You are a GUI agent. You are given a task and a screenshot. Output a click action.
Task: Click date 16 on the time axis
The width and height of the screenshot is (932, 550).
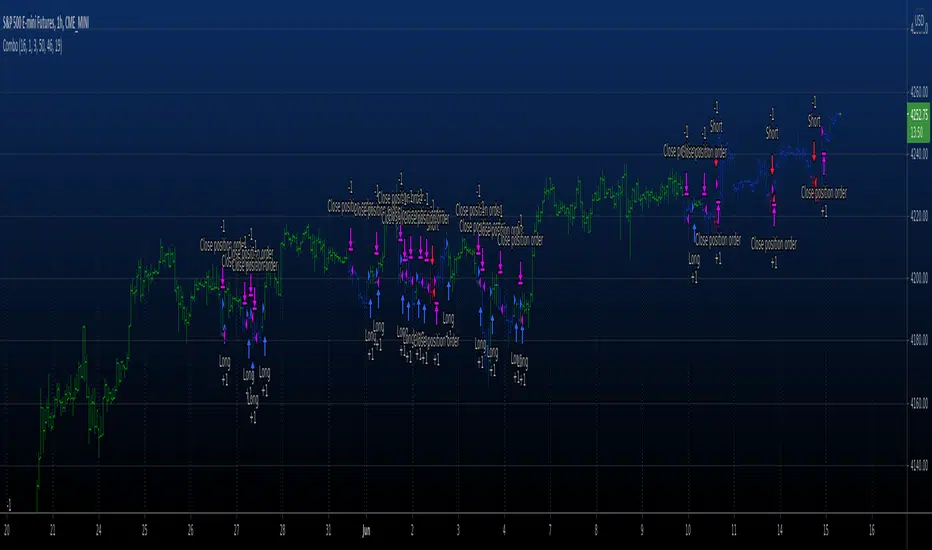pyautogui.click(x=873, y=529)
